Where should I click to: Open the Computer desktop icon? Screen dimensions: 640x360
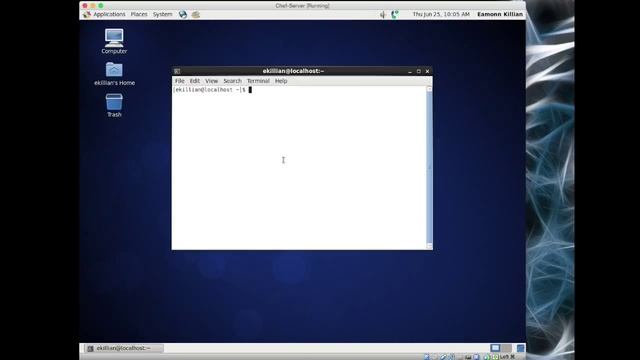tap(114, 41)
